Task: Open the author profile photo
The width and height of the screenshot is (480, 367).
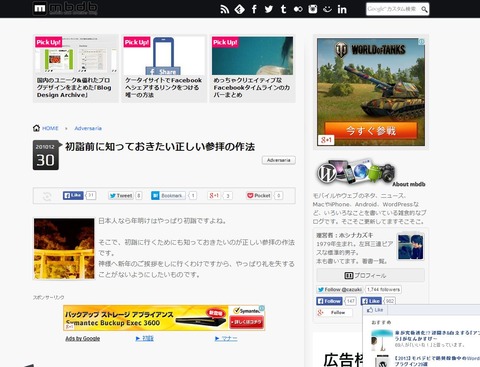Action: [410, 246]
